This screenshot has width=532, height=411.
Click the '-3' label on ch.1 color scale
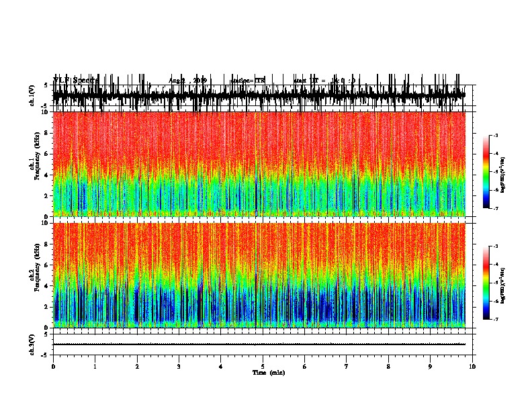point(495,136)
